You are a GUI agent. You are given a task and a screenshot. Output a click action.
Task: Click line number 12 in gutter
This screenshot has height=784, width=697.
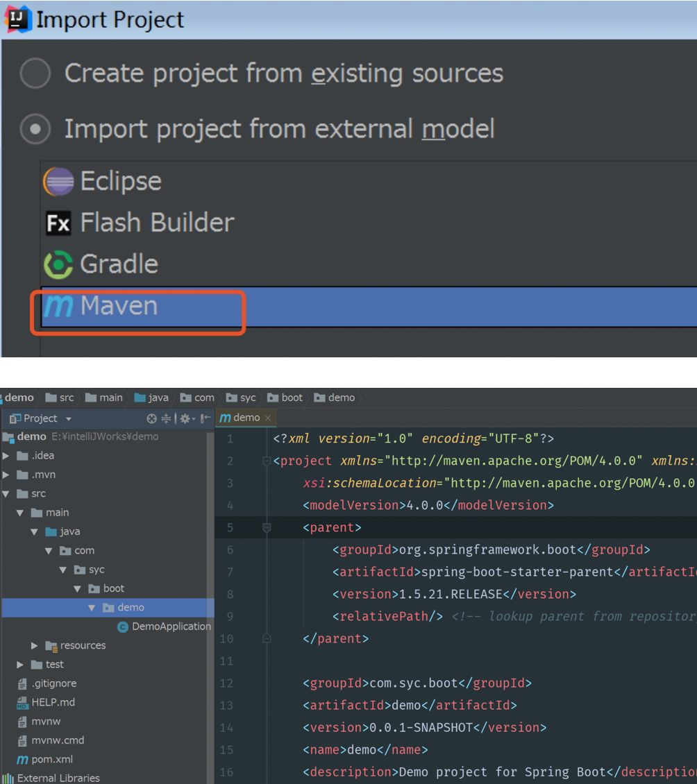point(226,683)
